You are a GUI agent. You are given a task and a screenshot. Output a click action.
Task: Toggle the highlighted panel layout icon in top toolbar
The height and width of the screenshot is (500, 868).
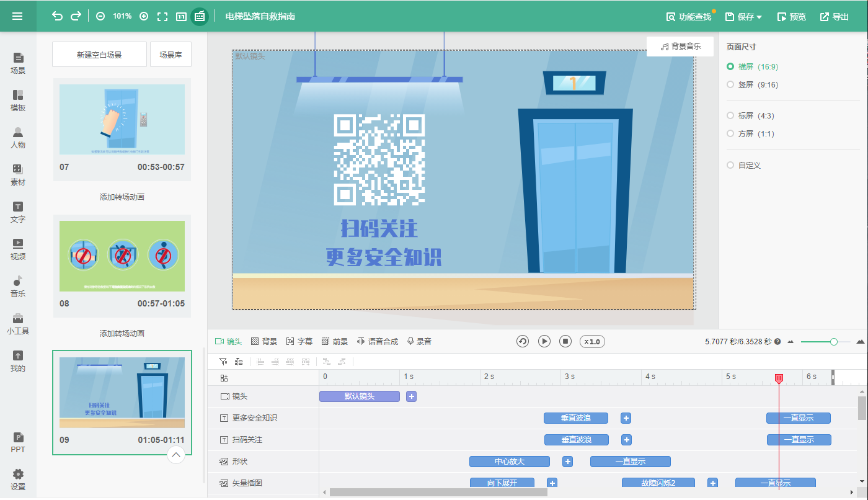200,16
